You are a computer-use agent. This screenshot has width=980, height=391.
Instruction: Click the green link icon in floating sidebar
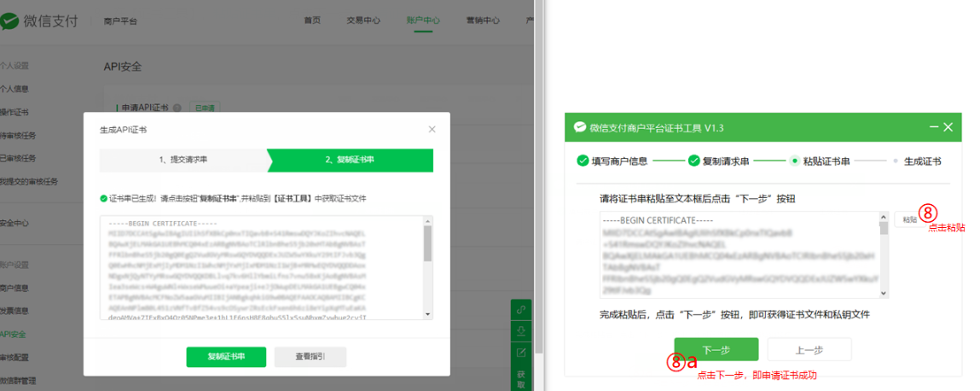click(x=520, y=309)
